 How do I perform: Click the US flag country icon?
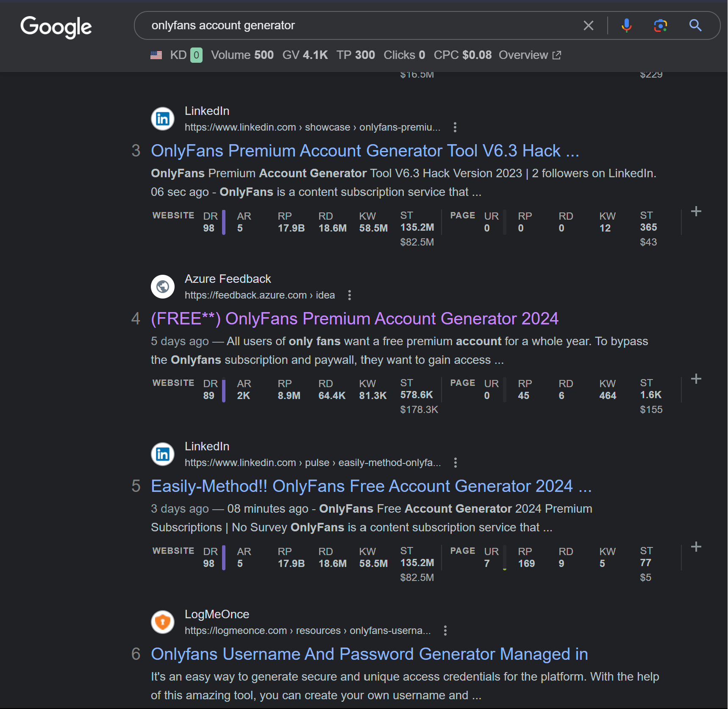[x=156, y=55]
